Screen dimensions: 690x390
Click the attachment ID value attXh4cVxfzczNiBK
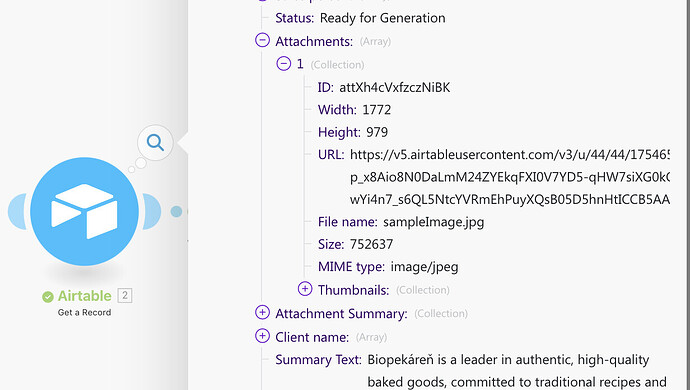395,87
